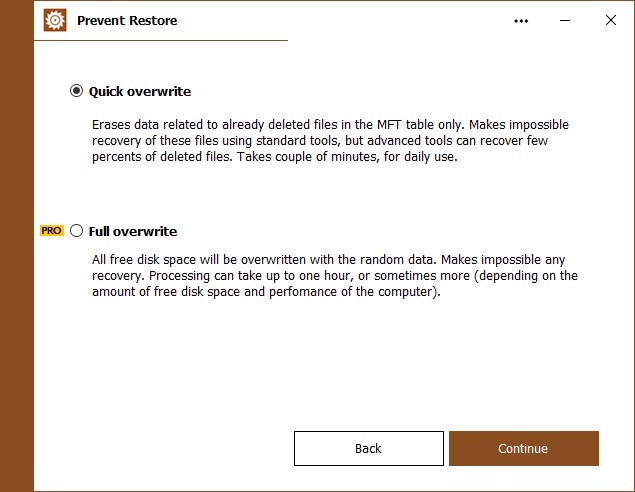Click the Quick overwrite description paragraph

pos(330,141)
